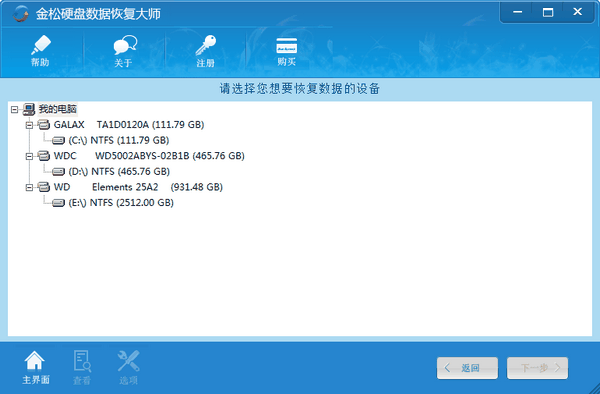Image resolution: width=600 pixels, height=394 pixels.
Task: Minimize the data recovery window
Action: pos(518,12)
